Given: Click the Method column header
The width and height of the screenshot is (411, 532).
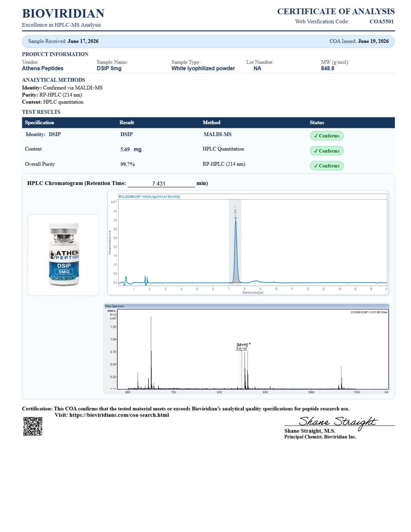Looking at the screenshot, I should click(x=212, y=123).
